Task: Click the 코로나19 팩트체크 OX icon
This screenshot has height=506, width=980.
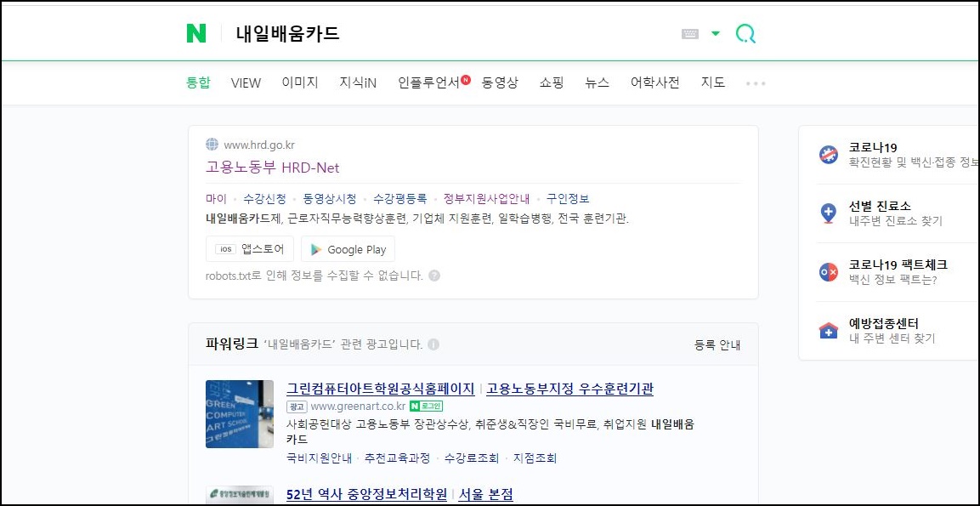Action: click(x=828, y=272)
